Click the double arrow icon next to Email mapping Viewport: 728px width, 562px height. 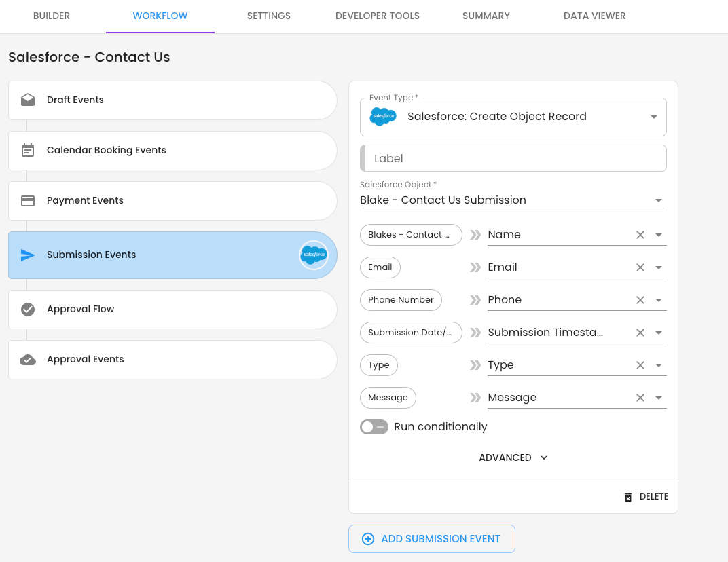pos(475,267)
